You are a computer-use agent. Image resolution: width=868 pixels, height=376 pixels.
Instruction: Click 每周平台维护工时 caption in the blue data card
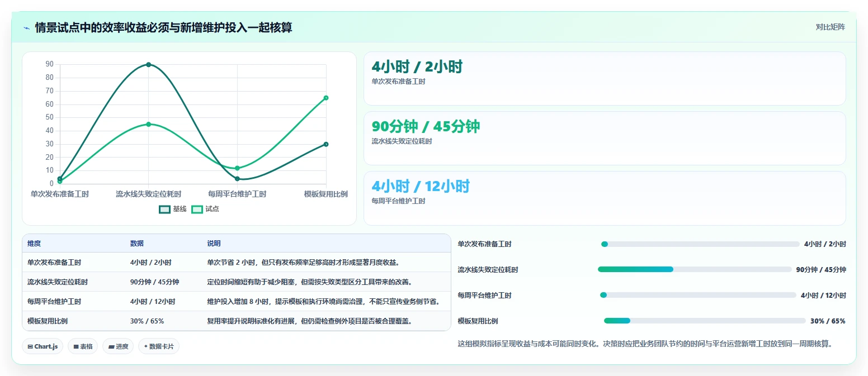tap(398, 201)
